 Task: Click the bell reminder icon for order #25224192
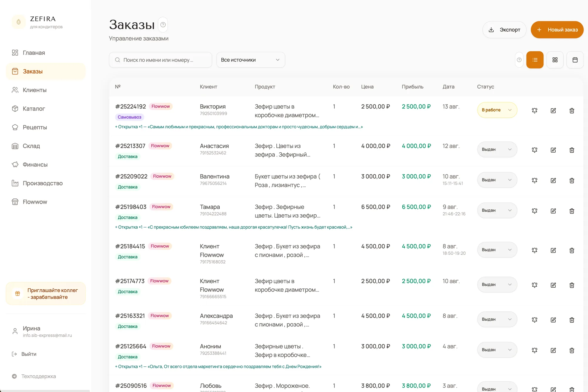tap(534, 111)
